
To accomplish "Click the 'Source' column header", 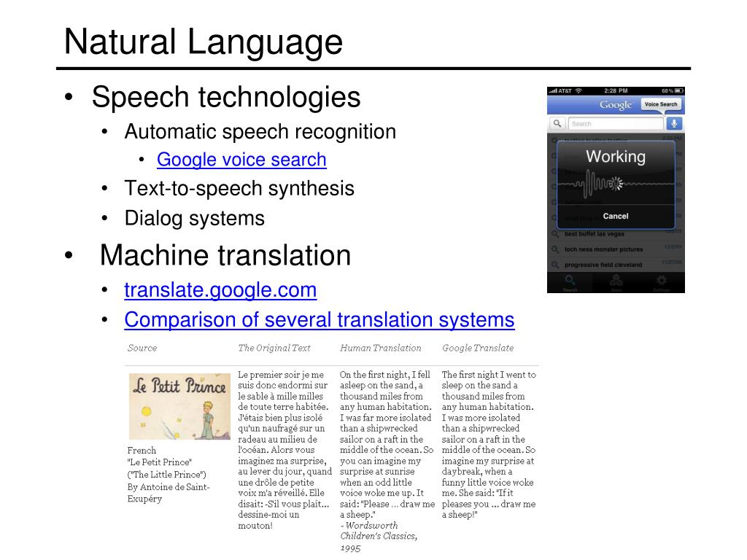I will point(142,348).
